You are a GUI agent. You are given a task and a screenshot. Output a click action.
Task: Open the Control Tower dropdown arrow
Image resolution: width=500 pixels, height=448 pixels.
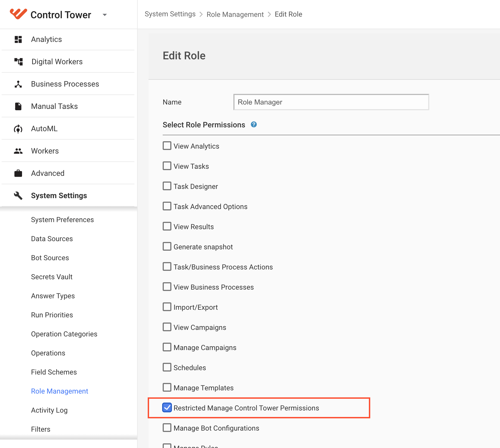point(105,15)
